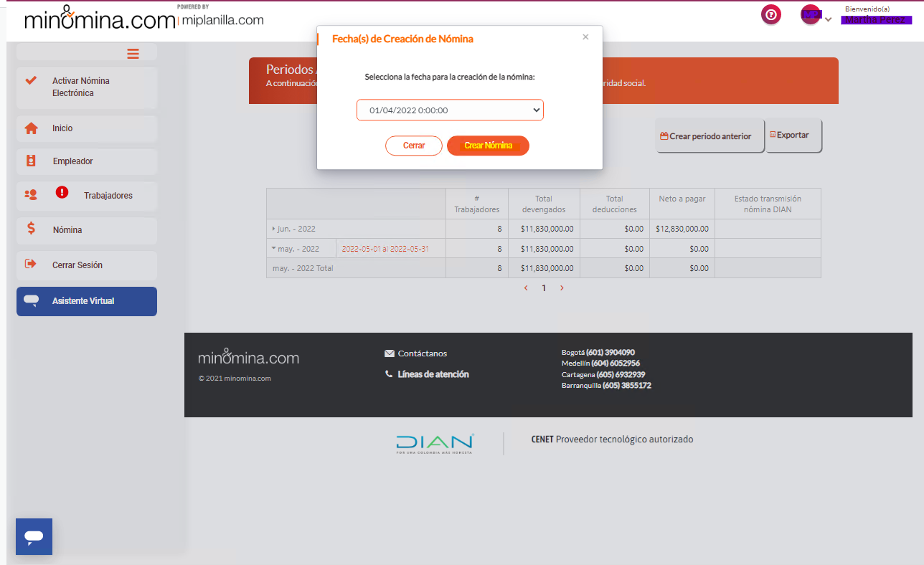
Task: Click the envelope icon next to Contáctanos
Action: [390, 353]
